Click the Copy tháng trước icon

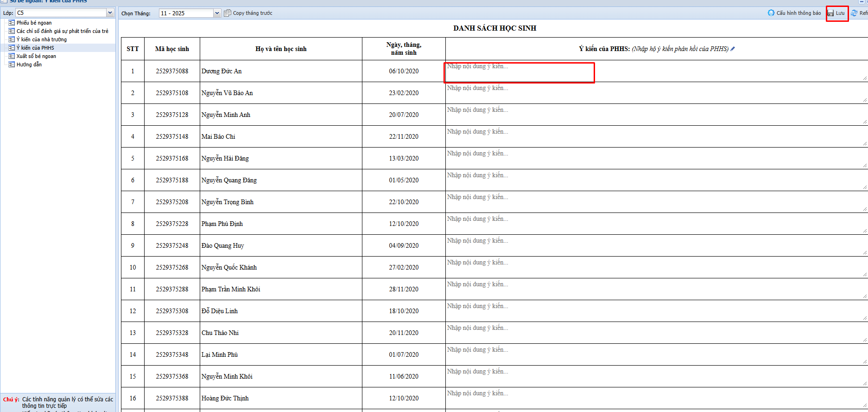227,13
